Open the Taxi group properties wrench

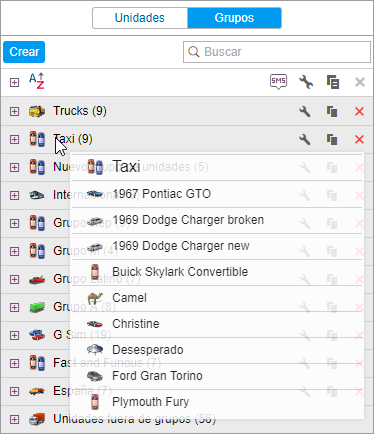point(305,139)
